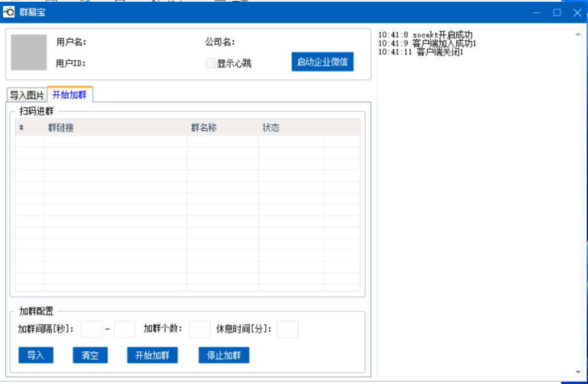Click the 群易宝 app logo icon
588x384 pixels.
point(9,12)
